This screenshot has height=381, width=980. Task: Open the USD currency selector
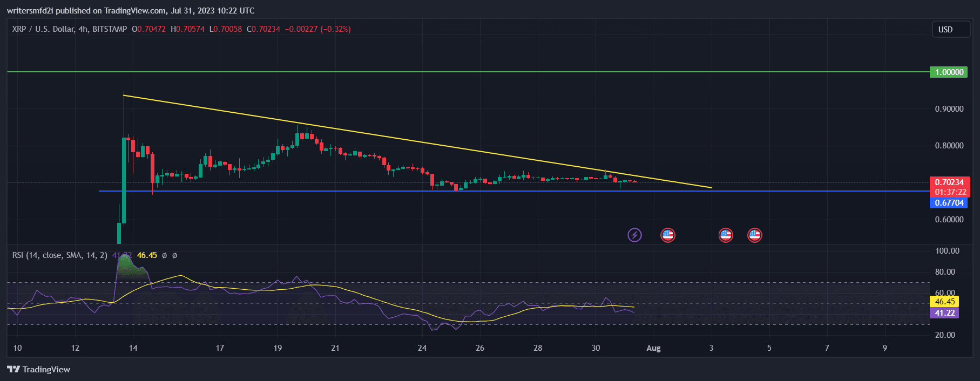pyautogui.click(x=951, y=30)
